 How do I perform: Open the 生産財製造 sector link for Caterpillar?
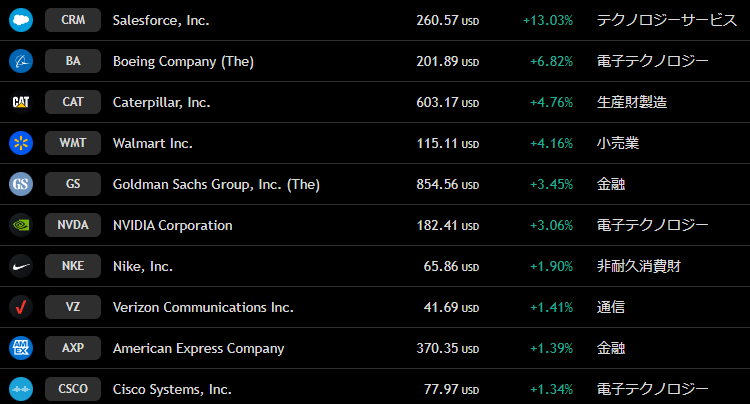631,102
